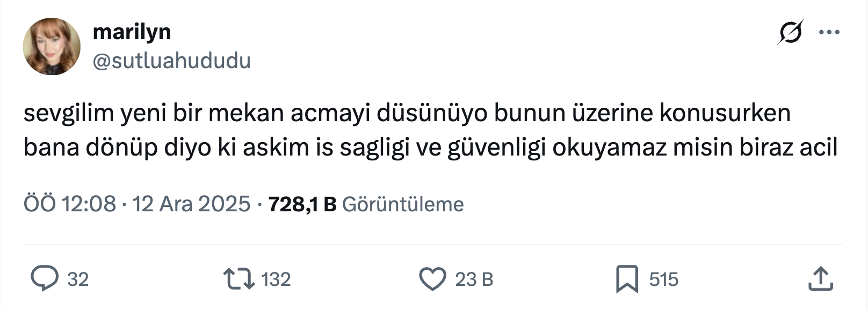Open the @sutluahududu handle link

[172, 61]
